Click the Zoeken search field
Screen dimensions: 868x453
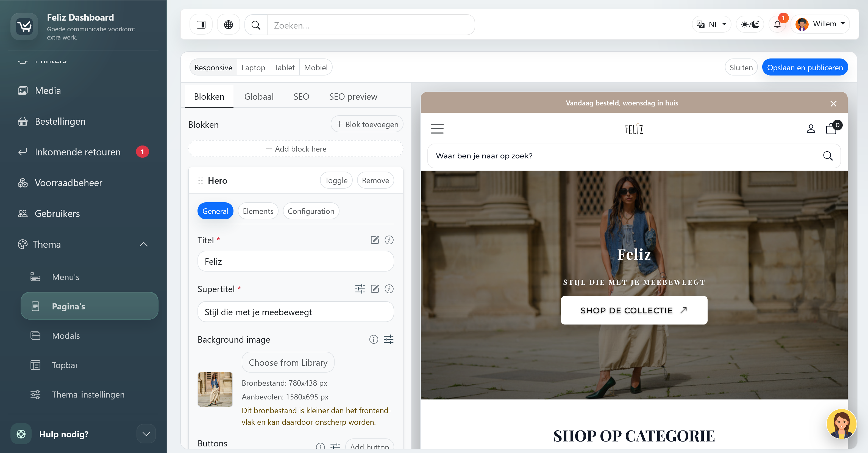point(371,25)
